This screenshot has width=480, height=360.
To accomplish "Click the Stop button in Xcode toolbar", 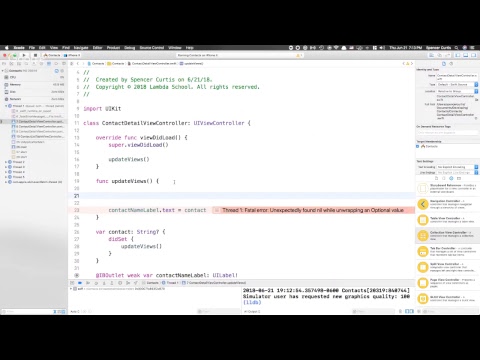I will click(35, 55).
